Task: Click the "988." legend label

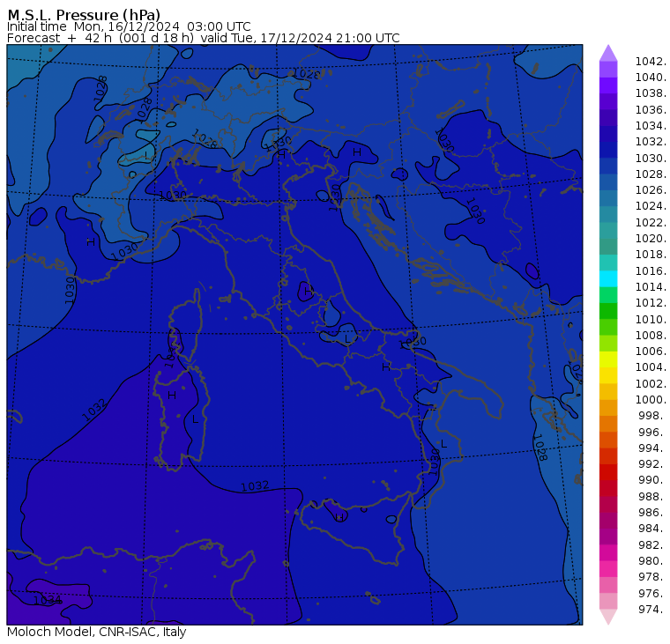Action: [x=652, y=496]
